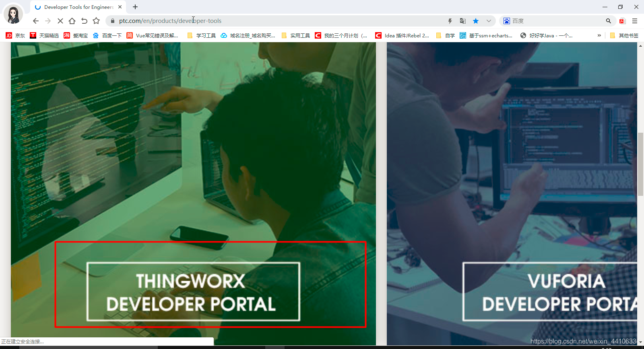
Task: Restore down the browser window
Action: (620, 7)
